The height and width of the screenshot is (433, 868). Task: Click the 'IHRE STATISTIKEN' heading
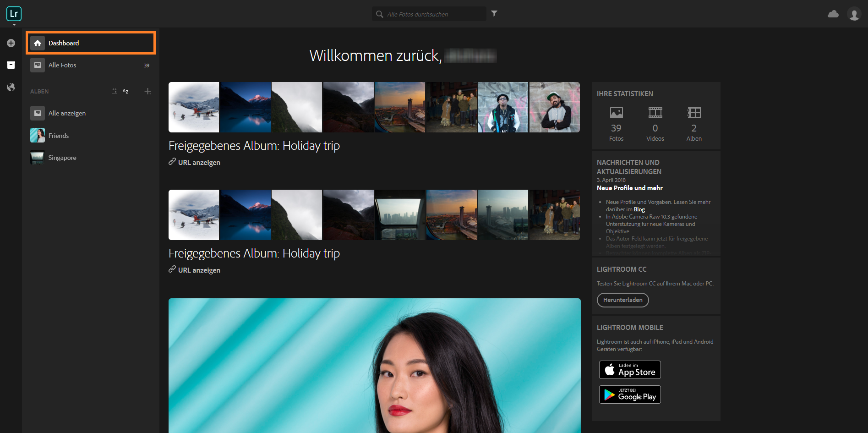click(625, 94)
